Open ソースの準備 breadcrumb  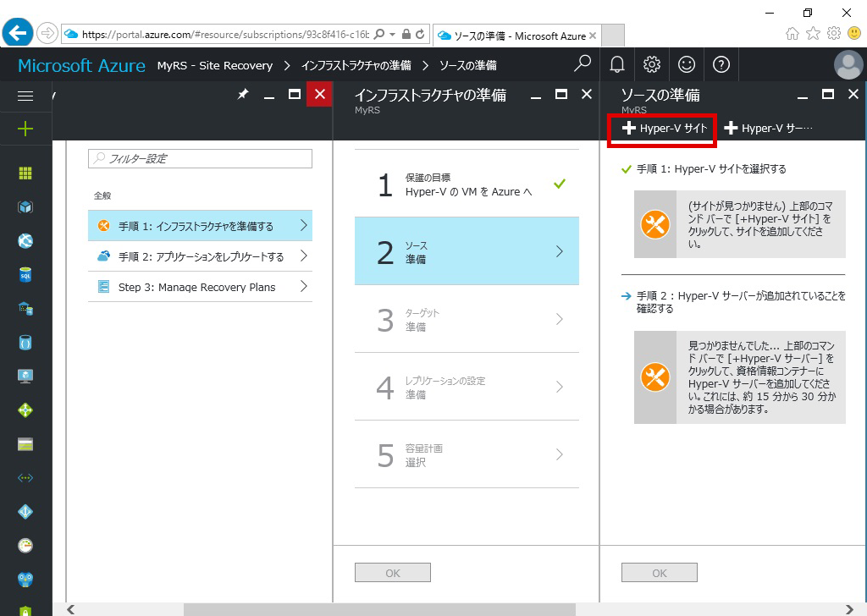coord(467,66)
